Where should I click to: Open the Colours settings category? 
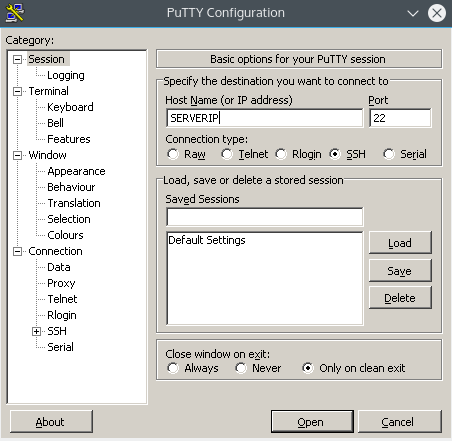tap(65, 235)
